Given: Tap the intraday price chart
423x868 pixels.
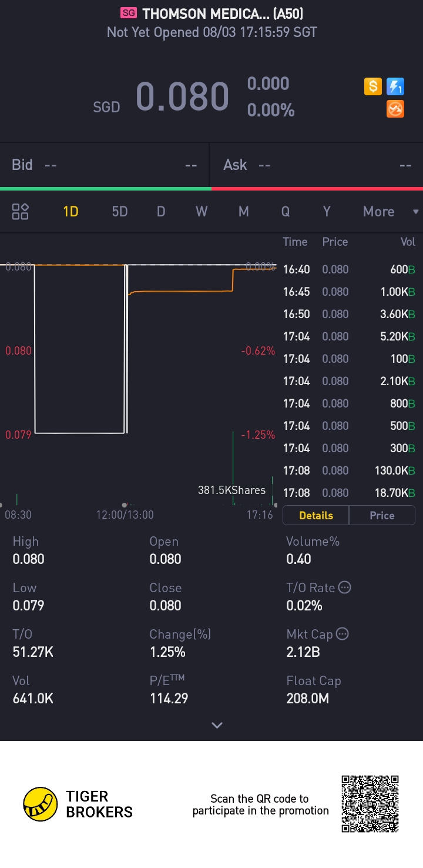Looking at the screenshot, I should point(139,370).
